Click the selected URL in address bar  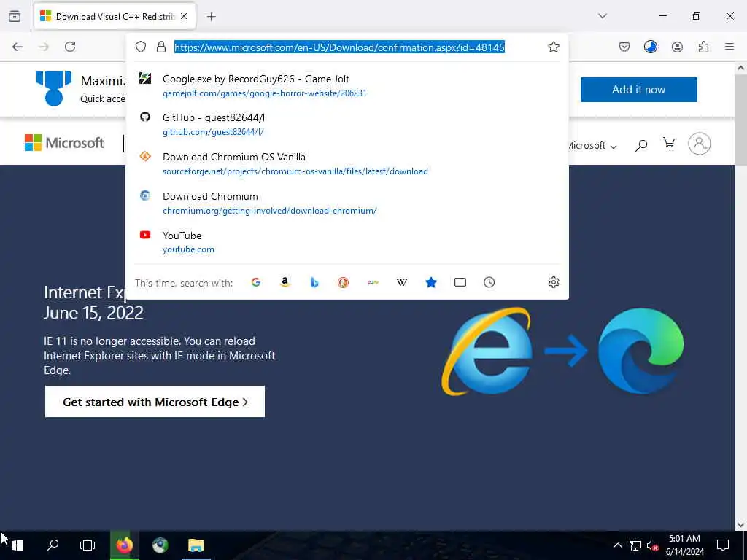339,47
